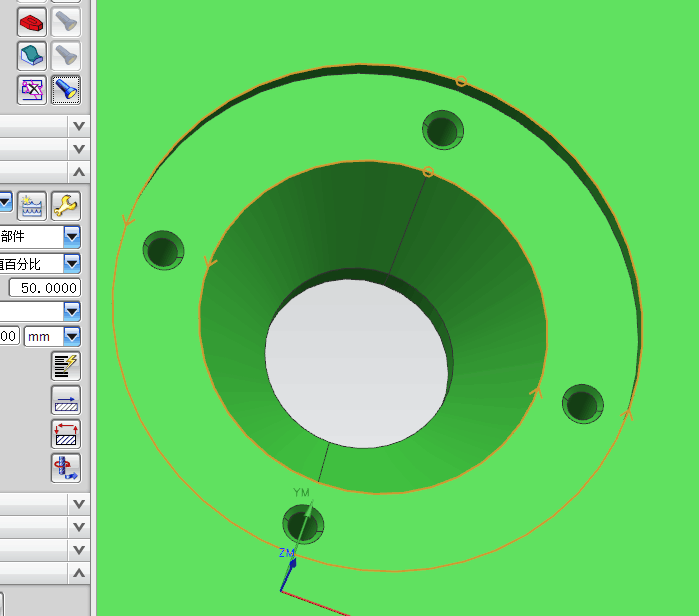Viewport: 699px width, 616px height.
Task: Click the 50.0000 percent input field
Action: point(45,288)
